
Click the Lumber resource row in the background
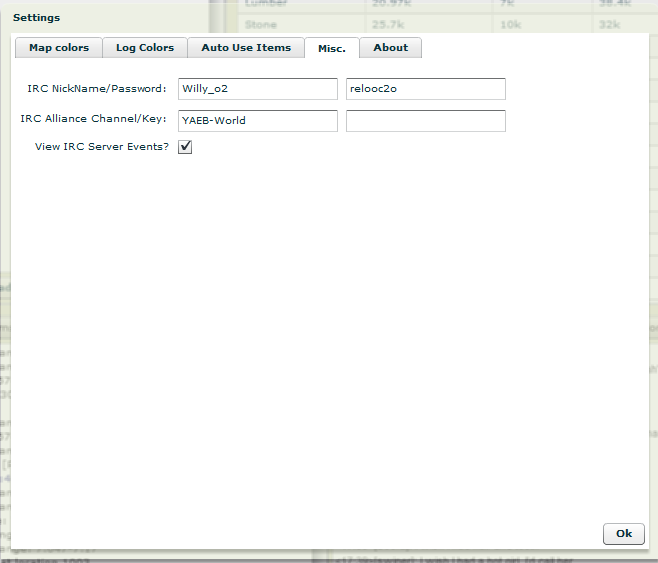tap(265, 4)
